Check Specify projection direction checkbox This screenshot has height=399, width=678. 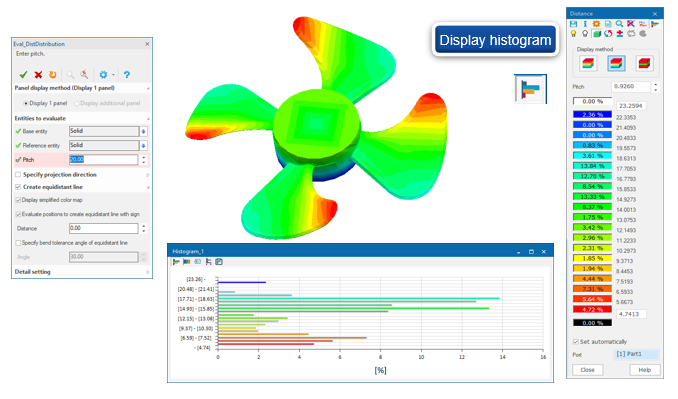[x=18, y=175]
